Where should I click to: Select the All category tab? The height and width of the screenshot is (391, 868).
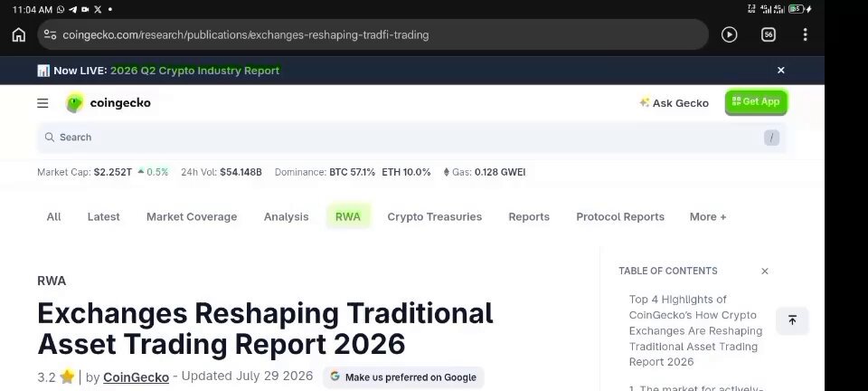(53, 216)
